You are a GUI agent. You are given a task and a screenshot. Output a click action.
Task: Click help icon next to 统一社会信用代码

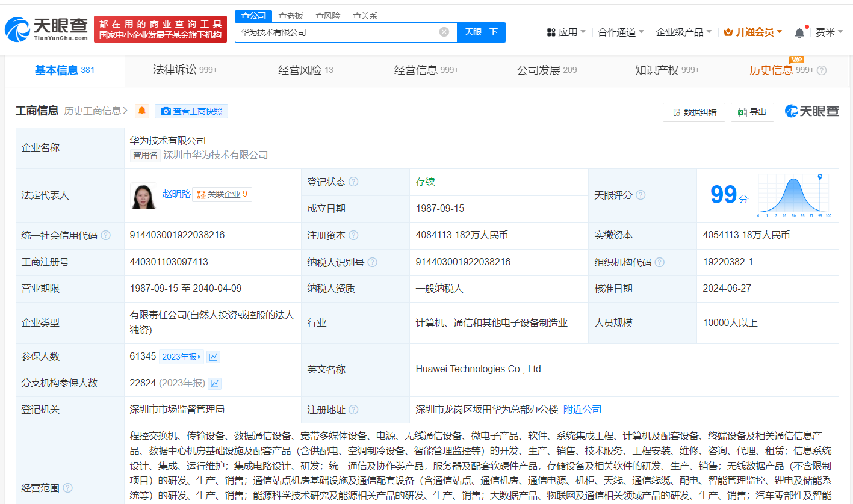click(106, 235)
